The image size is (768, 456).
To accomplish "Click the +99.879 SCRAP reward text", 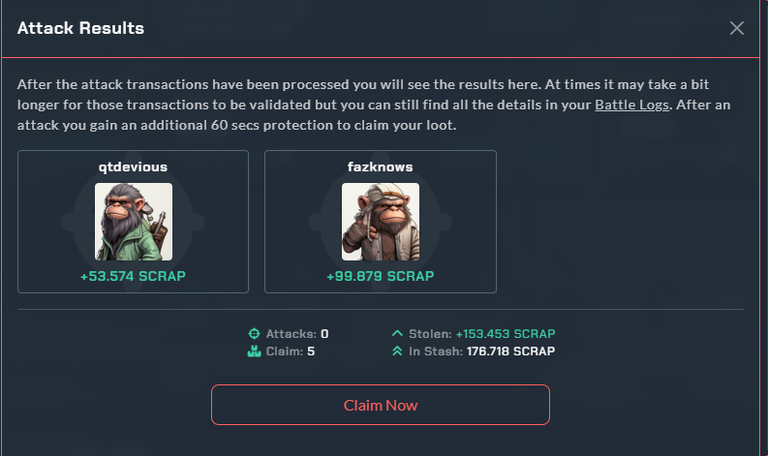I will pos(381,276).
